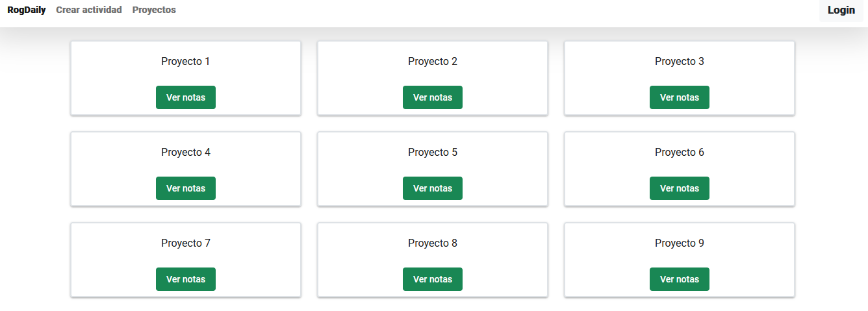Open the RogDaily home link

point(27,10)
